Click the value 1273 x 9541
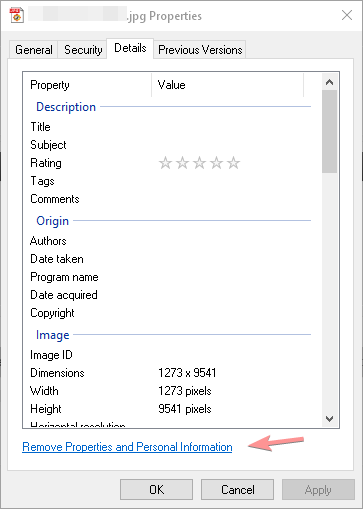 point(187,373)
